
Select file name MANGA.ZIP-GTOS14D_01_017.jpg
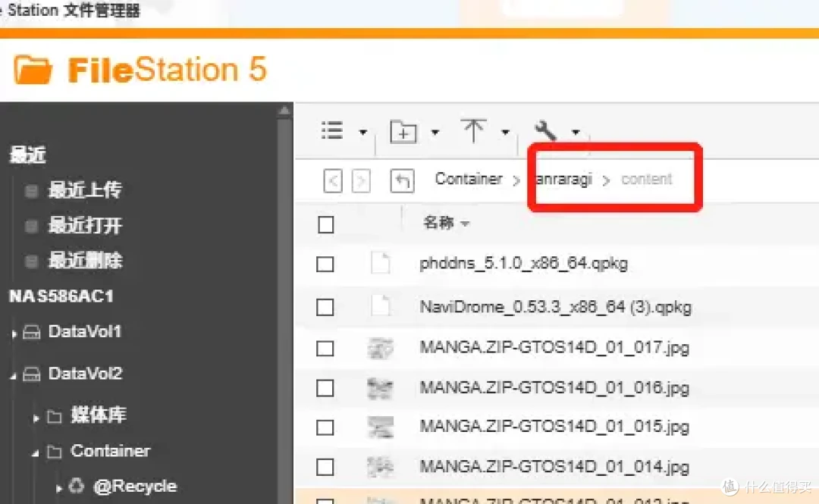(x=554, y=348)
